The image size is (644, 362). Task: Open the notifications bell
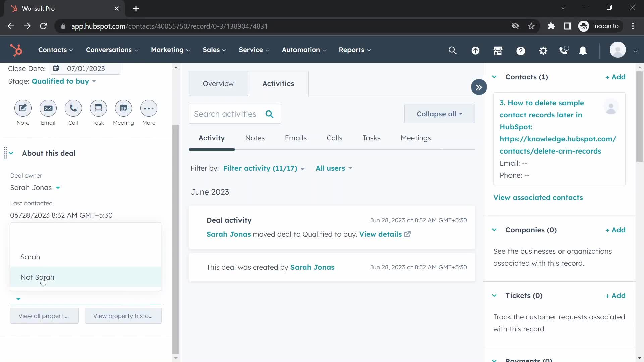click(x=583, y=50)
